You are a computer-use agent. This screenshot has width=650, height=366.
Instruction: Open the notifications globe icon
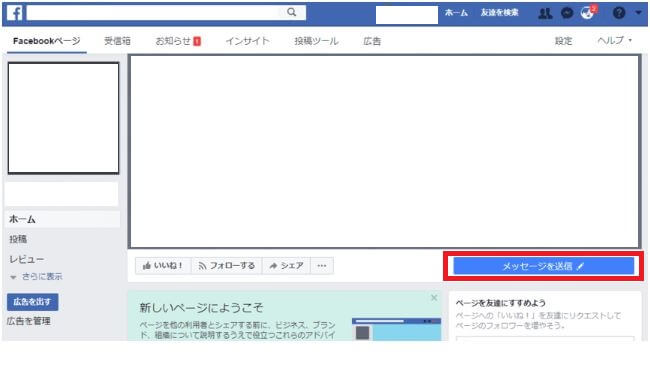coord(588,13)
